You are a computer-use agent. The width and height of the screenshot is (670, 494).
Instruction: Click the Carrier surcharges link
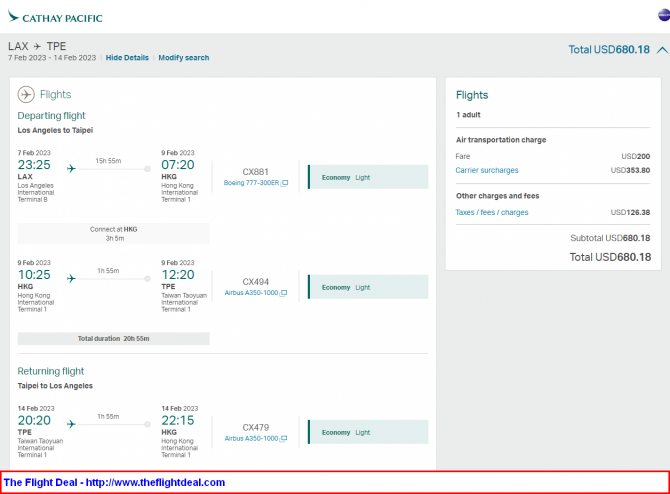487,170
